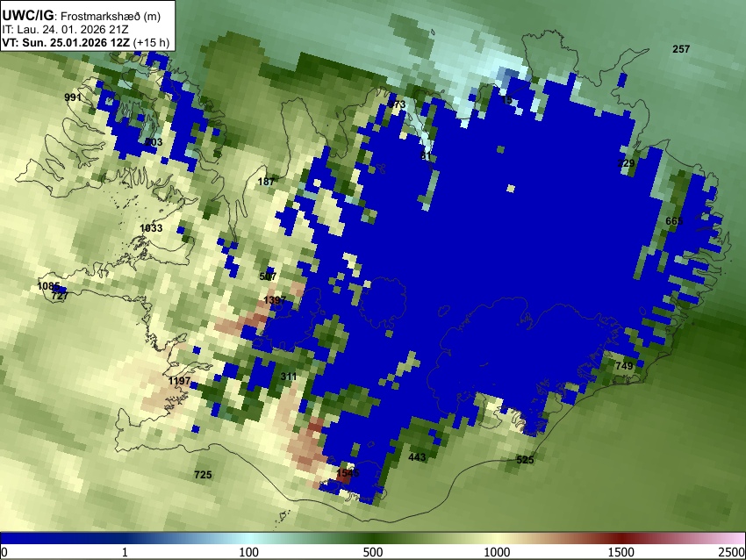The image size is (746, 560).
Task: Click the 500 tick on the color scale
Action: point(372,552)
